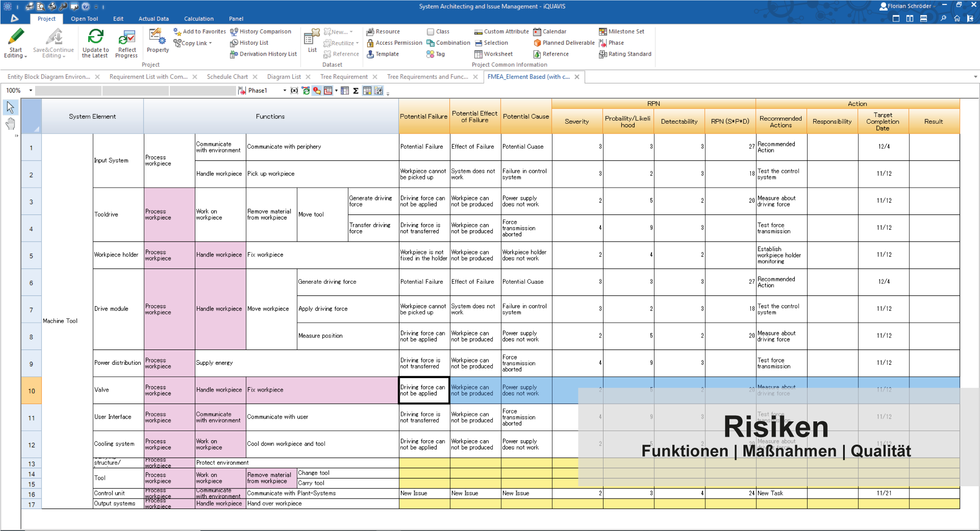Click Access Permission
This screenshot has height=531, width=980.
click(394, 43)
